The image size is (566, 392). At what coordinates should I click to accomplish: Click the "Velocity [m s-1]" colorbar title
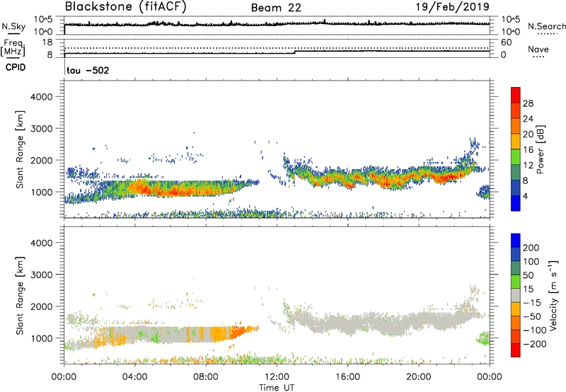554,295
